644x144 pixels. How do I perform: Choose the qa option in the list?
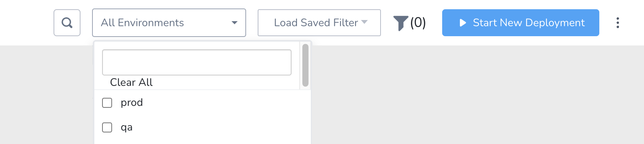coord(127,127)
